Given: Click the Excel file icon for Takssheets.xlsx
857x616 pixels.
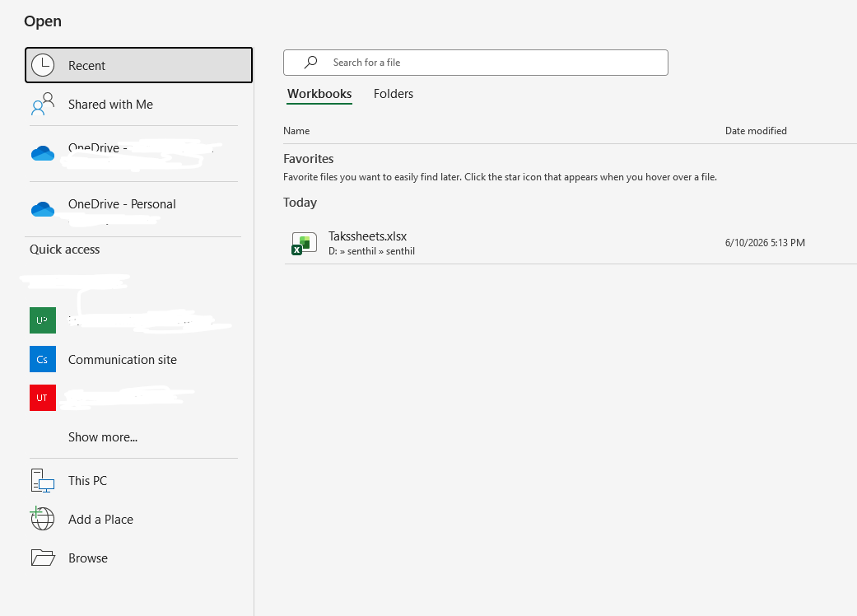Looking at the screenshot, I should [304, 243].
